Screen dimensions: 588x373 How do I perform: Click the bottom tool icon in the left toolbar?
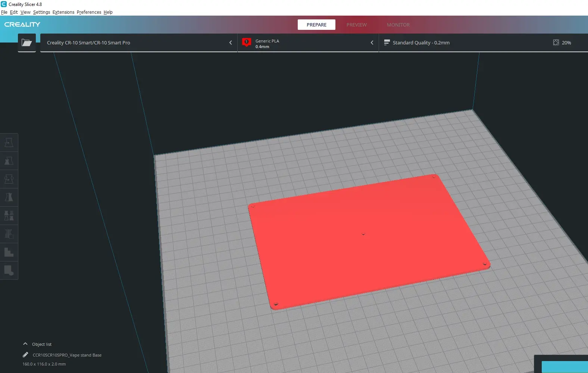click(9, 270)
